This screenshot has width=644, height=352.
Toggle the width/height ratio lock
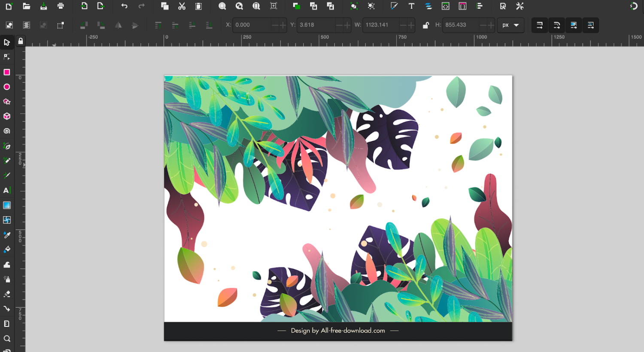pyautogui.click(x=425, y=25)
